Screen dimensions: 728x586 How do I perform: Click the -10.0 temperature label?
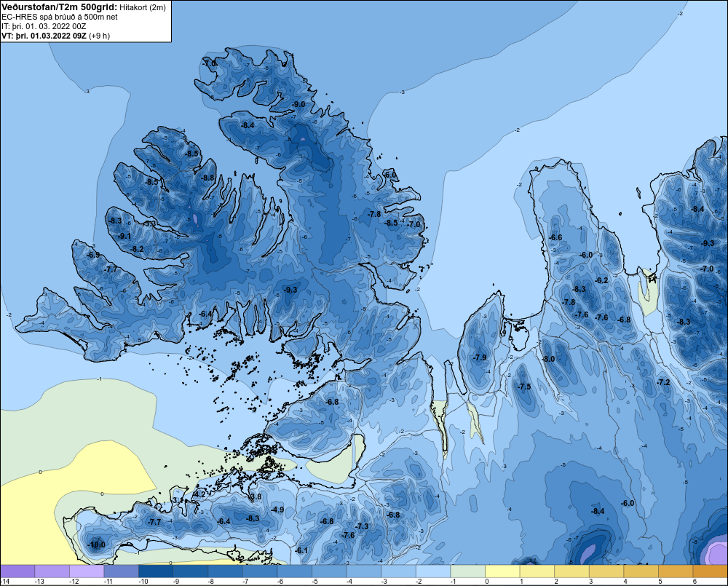tap(97, 545)
